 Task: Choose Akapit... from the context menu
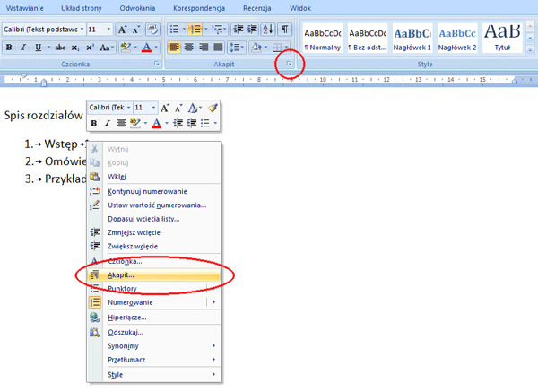click(x=154, y=275)
